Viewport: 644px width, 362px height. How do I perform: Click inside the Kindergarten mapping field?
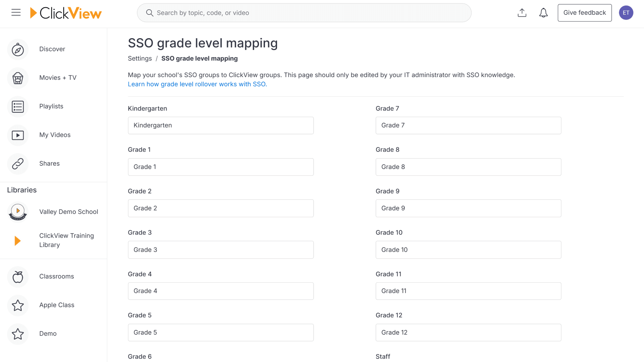(220, 125)
